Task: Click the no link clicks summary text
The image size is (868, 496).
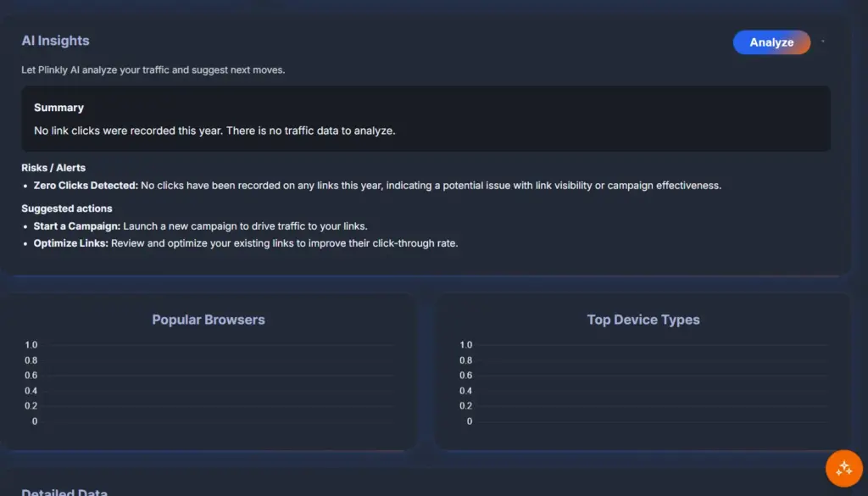Action: 214,131
